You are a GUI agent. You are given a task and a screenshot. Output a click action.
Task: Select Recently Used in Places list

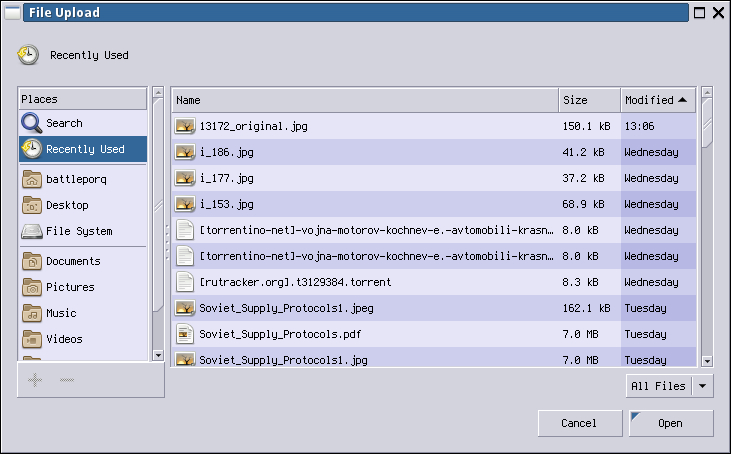[83, 149]
